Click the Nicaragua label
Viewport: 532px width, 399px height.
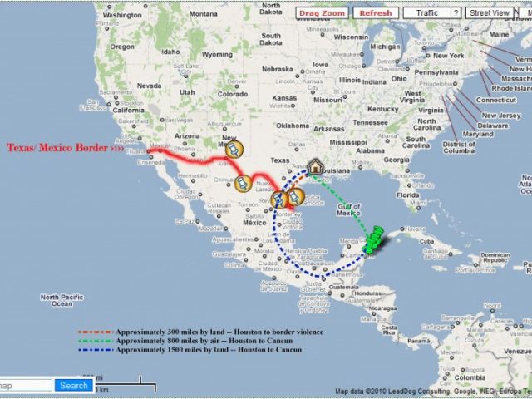click(x=382, y=308)
